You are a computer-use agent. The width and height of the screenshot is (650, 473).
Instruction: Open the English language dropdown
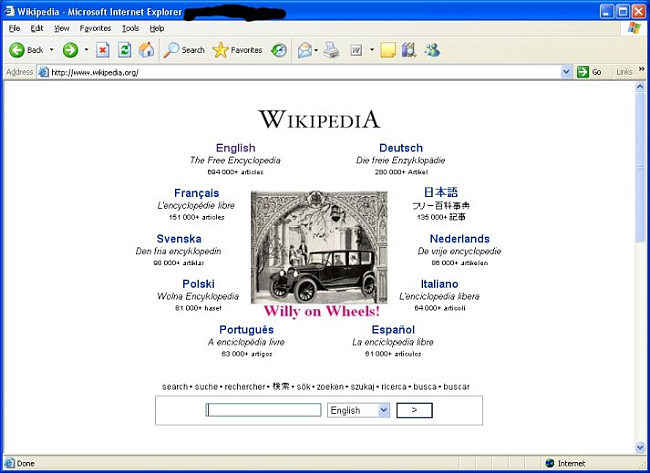pos(358,410)
